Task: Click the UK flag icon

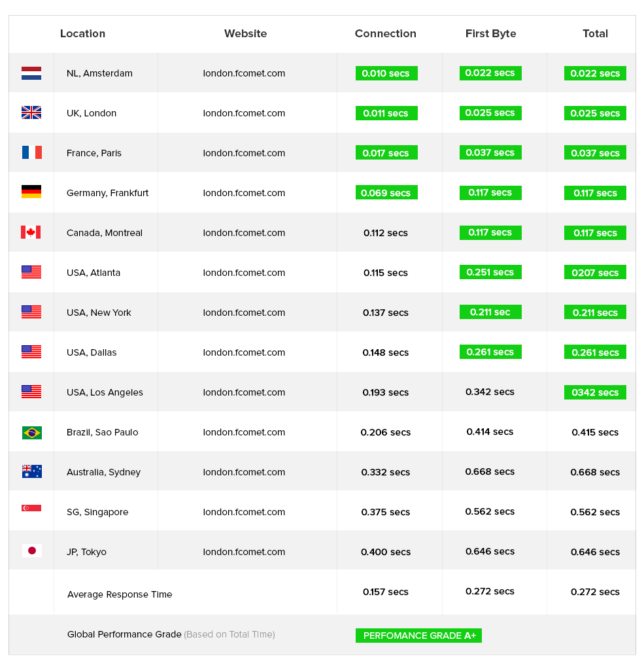Action: pos(31,112)
